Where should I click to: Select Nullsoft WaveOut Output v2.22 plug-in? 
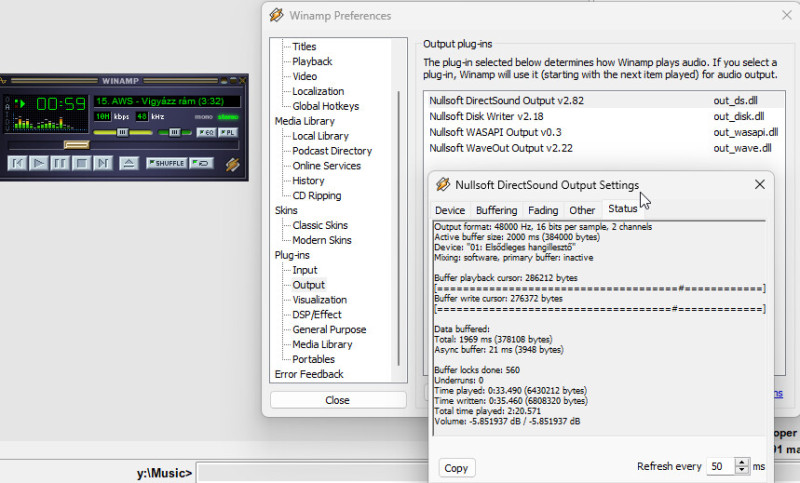604,148
